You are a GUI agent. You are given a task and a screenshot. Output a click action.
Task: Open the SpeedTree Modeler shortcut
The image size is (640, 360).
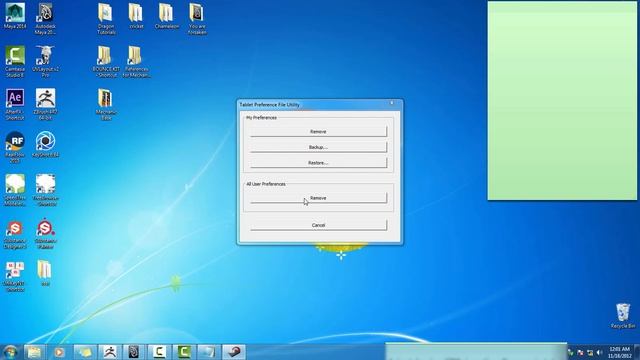pos(15,190)
